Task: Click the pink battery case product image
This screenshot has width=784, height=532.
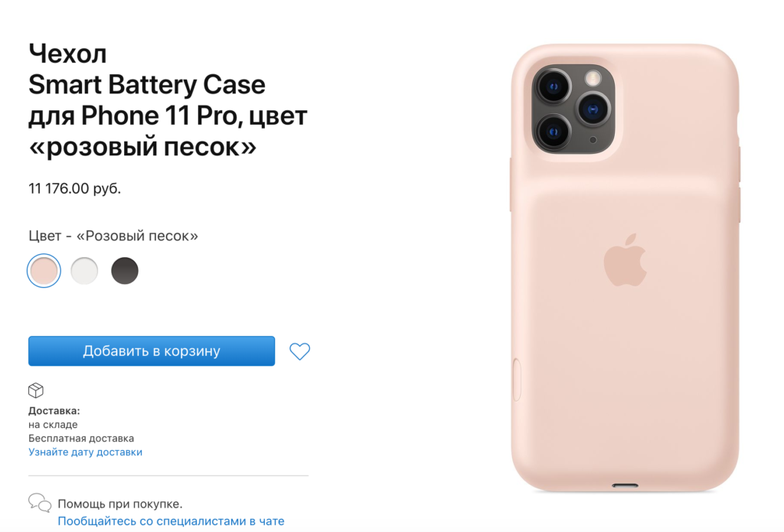Action: 625,267
